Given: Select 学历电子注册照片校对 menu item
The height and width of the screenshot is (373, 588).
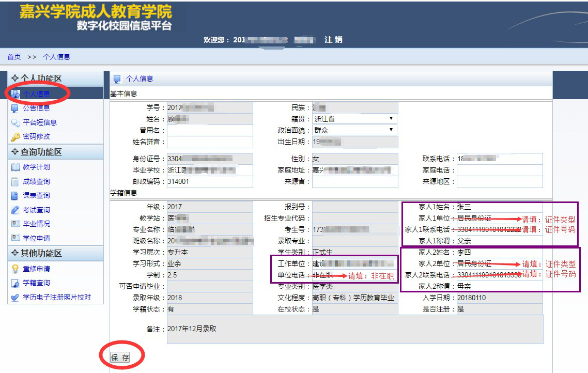Looking at the screenshot, I should 56,298.
